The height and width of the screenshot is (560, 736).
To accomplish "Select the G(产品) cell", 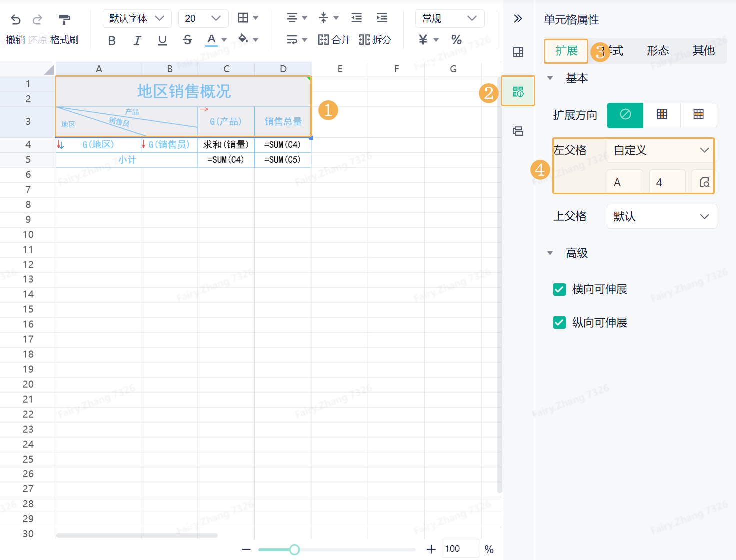I will tap(226, 122).
